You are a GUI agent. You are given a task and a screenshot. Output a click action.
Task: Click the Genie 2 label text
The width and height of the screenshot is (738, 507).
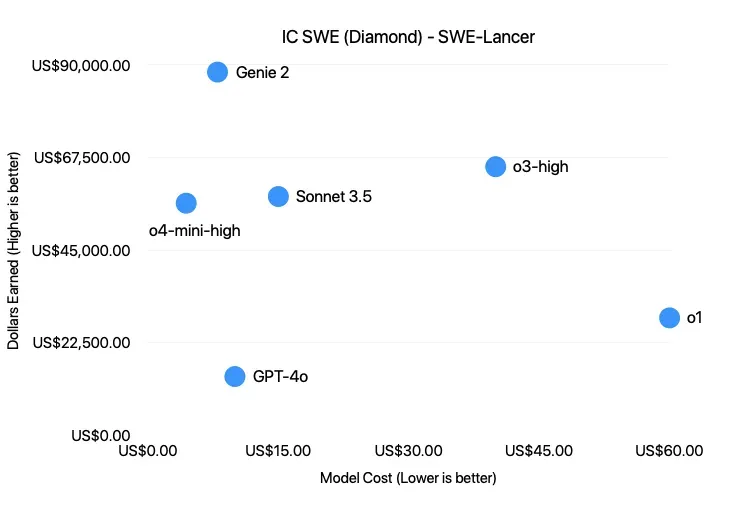pyautogui.click(x=262, y=72)
